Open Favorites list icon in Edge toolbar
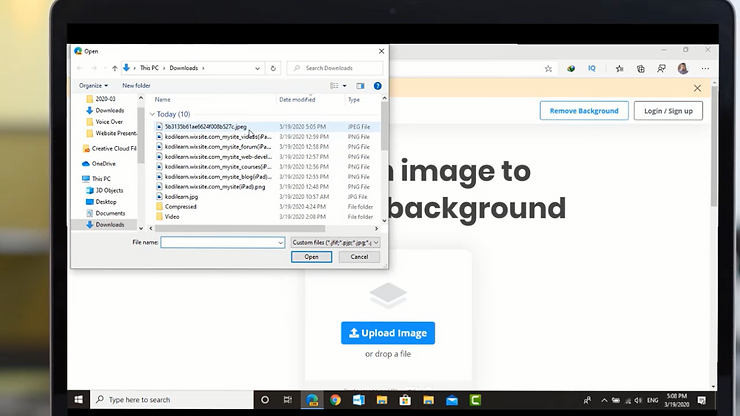This screenshot has width=740, height=416. point(620,69)
